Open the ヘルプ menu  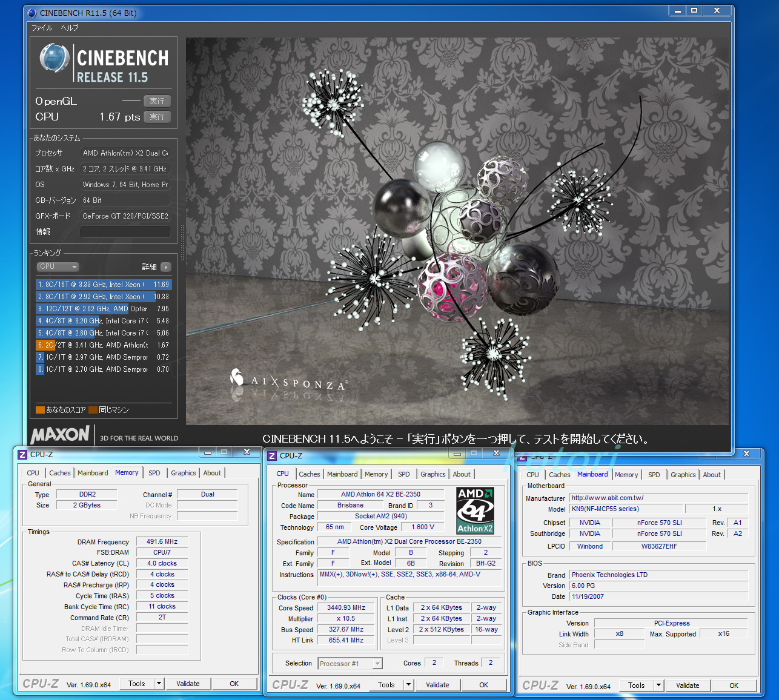[70, 28]
